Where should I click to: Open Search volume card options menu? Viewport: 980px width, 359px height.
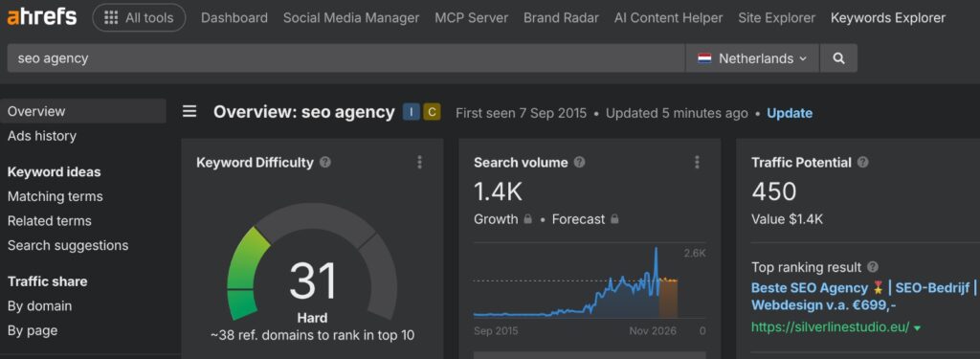coord(697,163)
